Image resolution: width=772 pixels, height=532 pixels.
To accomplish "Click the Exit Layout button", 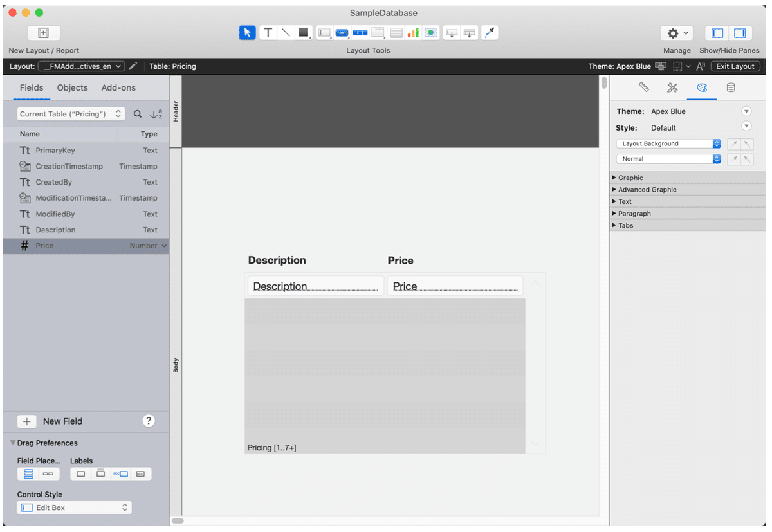I will click(735, 66).
